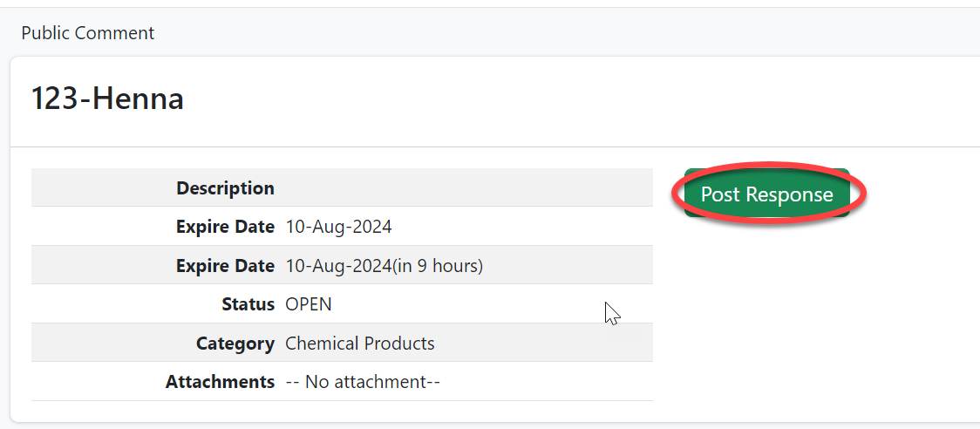Click the first Expire Date label

(225, 227)
